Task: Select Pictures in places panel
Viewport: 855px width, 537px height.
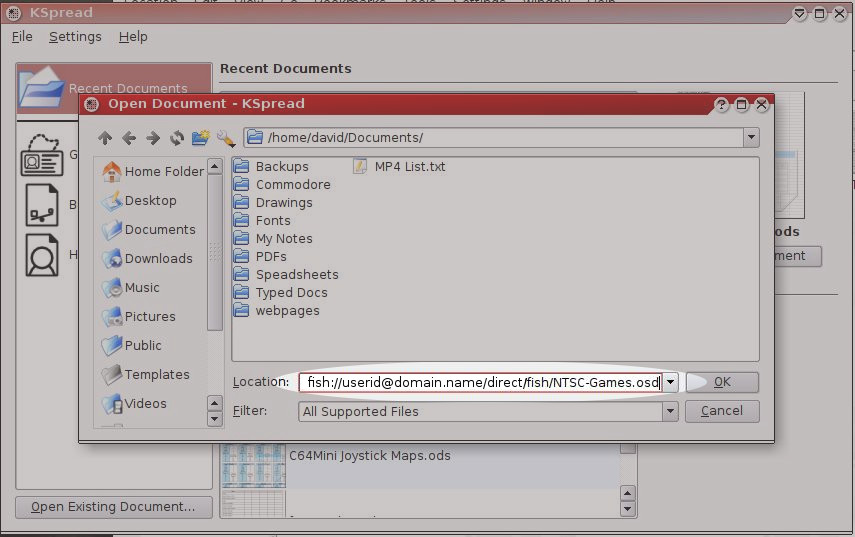Action: tap(139, 316)
